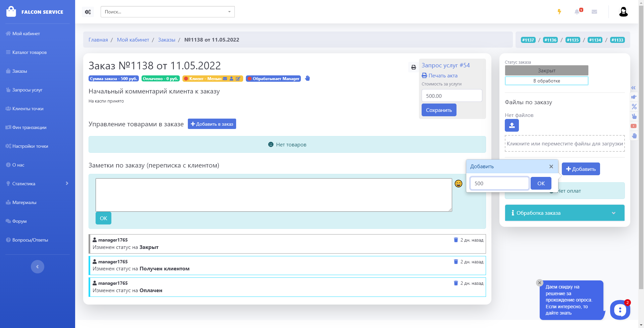Open the emoji picker next to notes
This screenshot has height=328, width=644.
458,184
